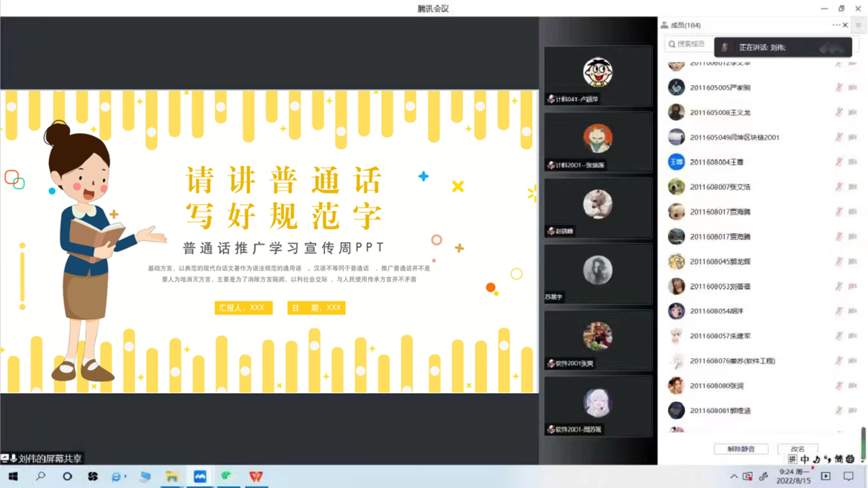
Task: Open the WeChat icon in the taskbar
Action: click(227, 476)
